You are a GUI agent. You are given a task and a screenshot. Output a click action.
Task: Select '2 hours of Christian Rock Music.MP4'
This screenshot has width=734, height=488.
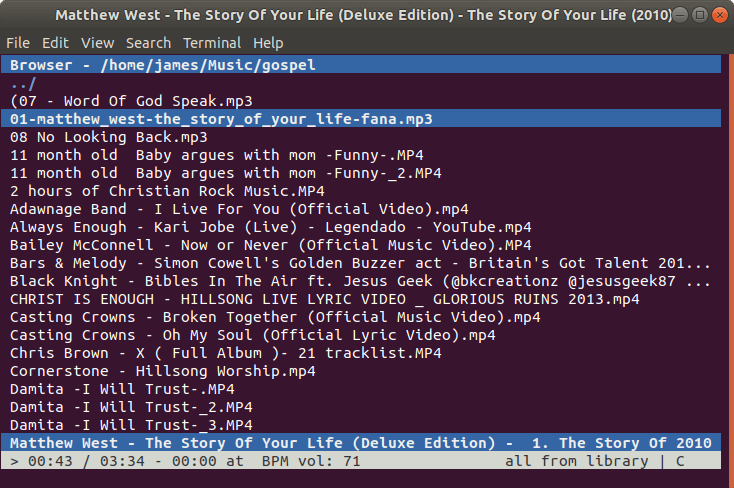[167, 191]
